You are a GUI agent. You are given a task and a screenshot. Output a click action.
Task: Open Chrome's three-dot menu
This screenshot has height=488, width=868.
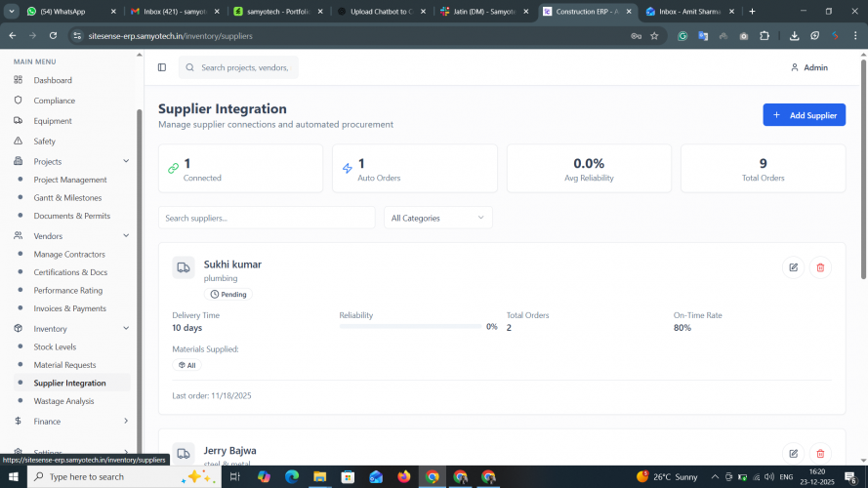(855, 36)
